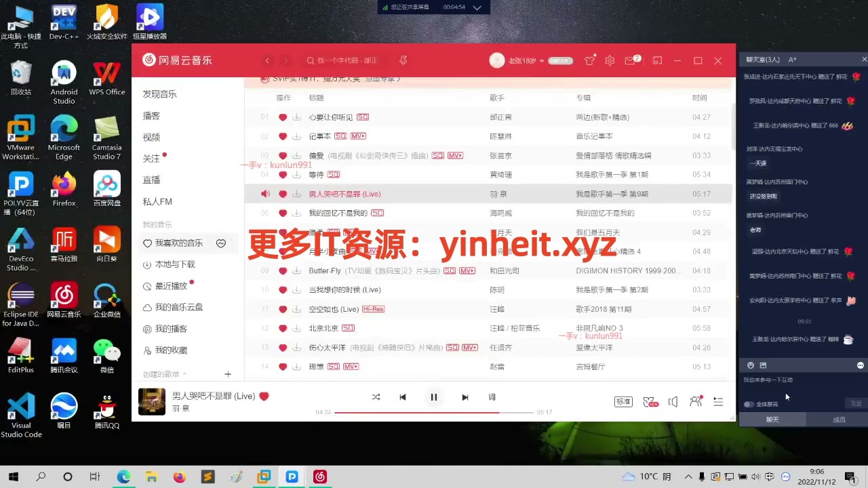Click the now playing album cover

point(152,402)
